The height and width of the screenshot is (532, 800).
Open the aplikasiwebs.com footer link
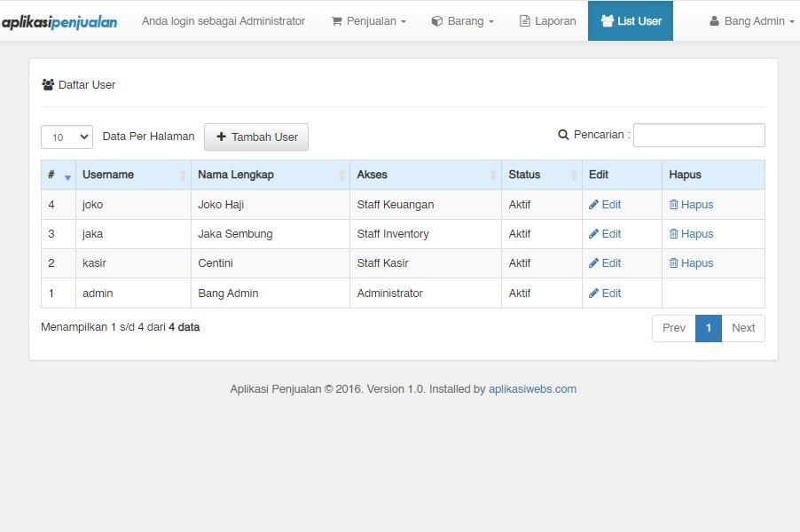(x=533, y=389)
